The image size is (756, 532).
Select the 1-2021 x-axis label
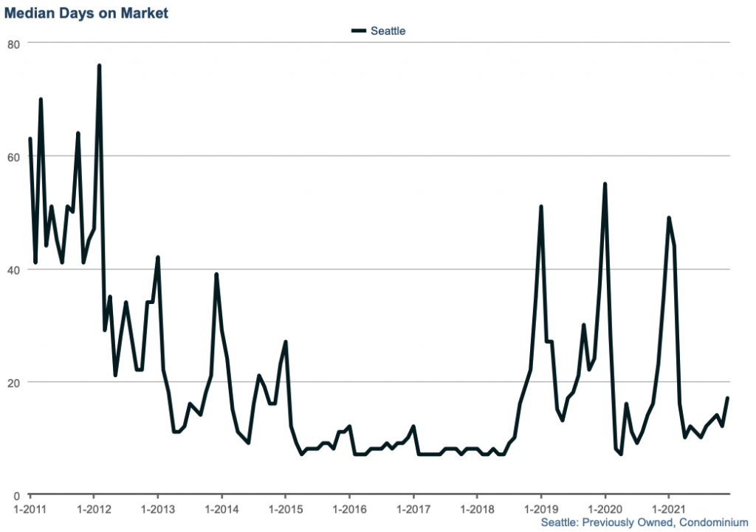[669, 509]
